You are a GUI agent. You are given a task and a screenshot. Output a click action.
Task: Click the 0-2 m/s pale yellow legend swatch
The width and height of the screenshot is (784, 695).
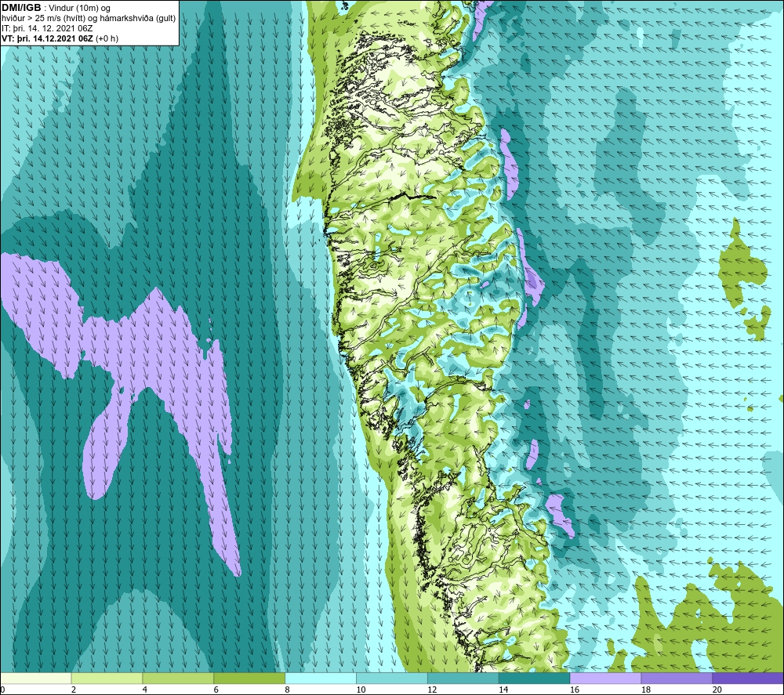click(36, 678)
